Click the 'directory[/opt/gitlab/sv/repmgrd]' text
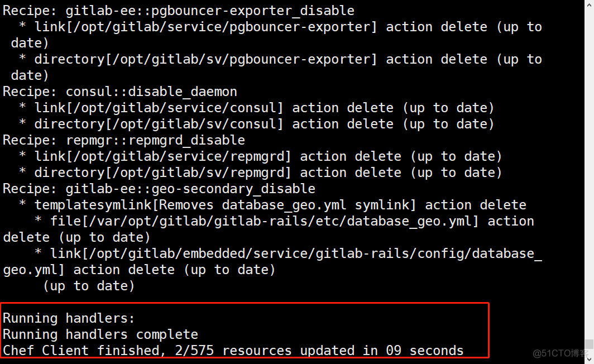Viewport: 594px width, 364px height. point(163,173)
